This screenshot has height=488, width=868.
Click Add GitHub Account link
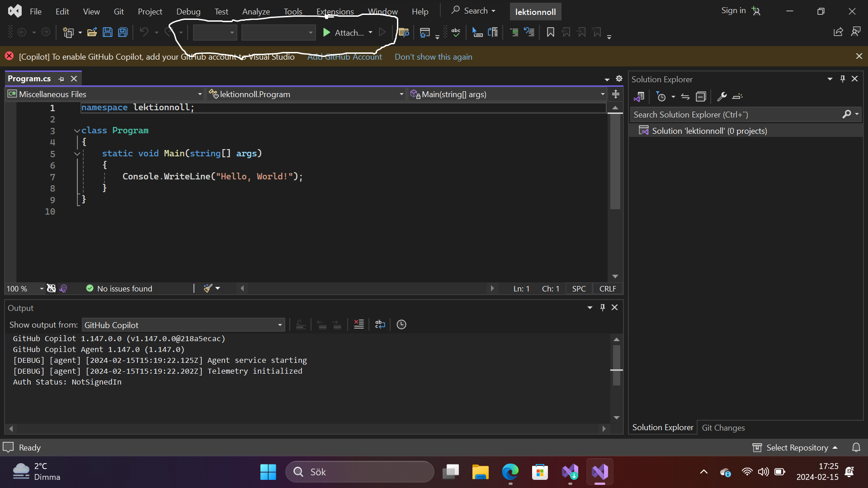pyautogui.click(x=344, y=56)
